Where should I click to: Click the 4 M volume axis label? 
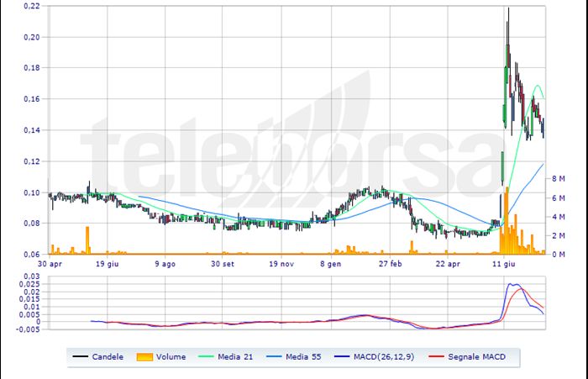(559, 217)
